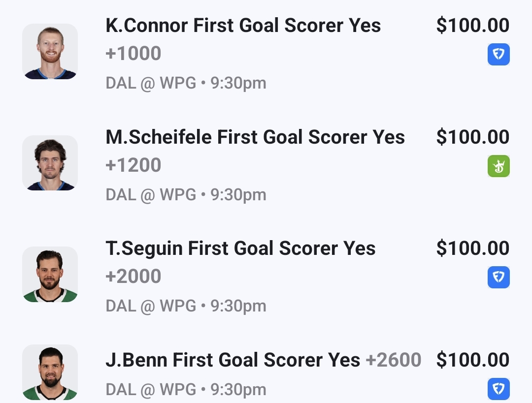
Task: Select K.Connor First Goal Scorer Yes title
Action: pos(243,26)
